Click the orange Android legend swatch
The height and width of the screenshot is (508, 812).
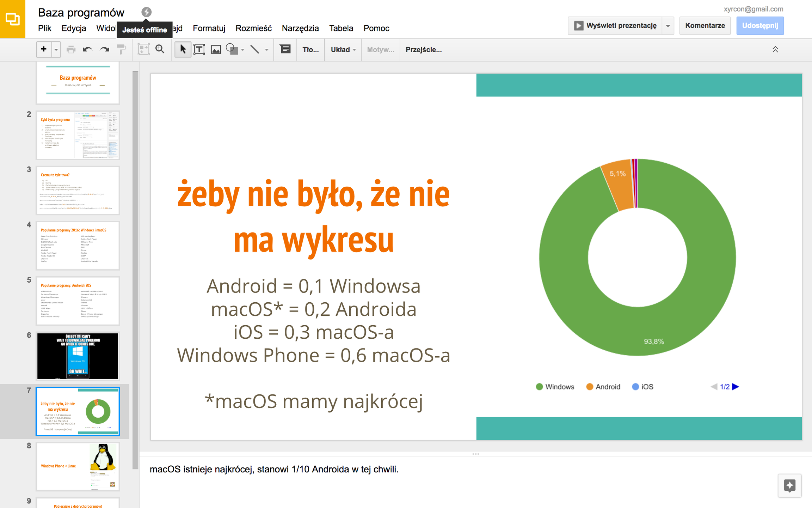tap(590, 387)
